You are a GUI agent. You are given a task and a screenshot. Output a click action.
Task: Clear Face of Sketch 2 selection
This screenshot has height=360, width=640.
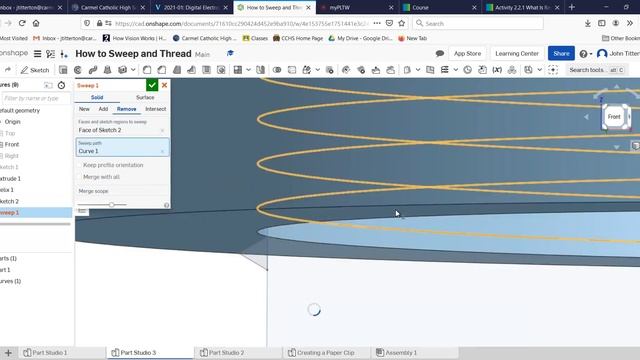[162, 131]
